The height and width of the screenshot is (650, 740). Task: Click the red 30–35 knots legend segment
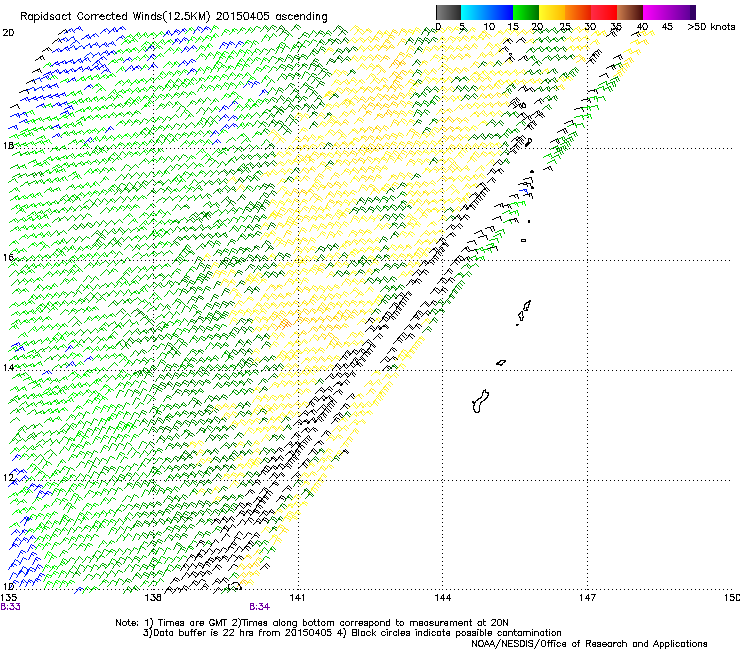604,12
